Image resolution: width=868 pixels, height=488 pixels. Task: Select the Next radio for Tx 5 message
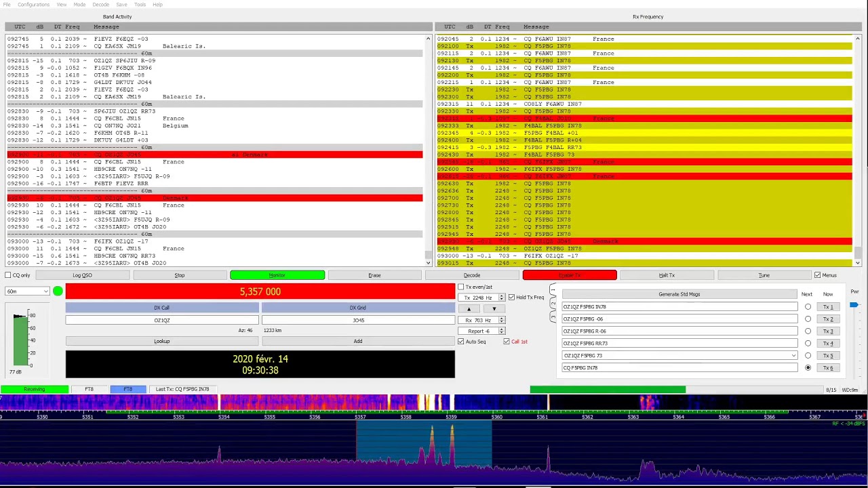[x=808, y=356]
